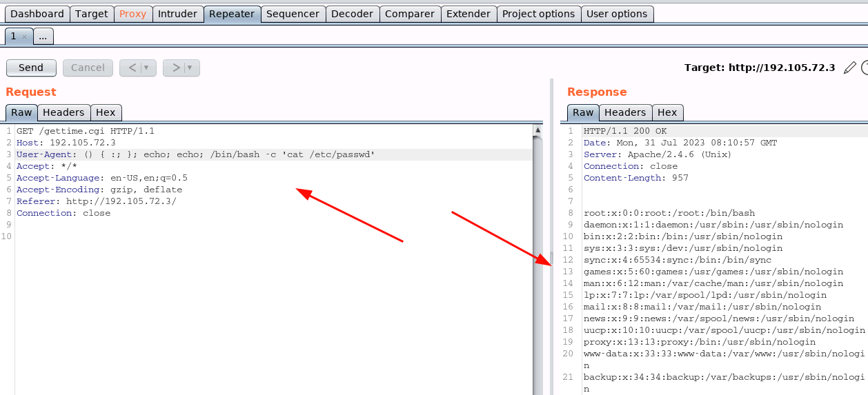Viewport: 868px width, 395px height.
Task: Close Repeater tab 1 using its x
Action: [x=24, y=37]
